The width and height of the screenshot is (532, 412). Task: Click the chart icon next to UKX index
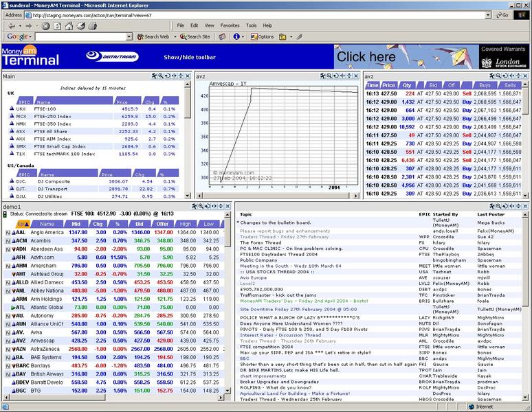coord(12,108)
